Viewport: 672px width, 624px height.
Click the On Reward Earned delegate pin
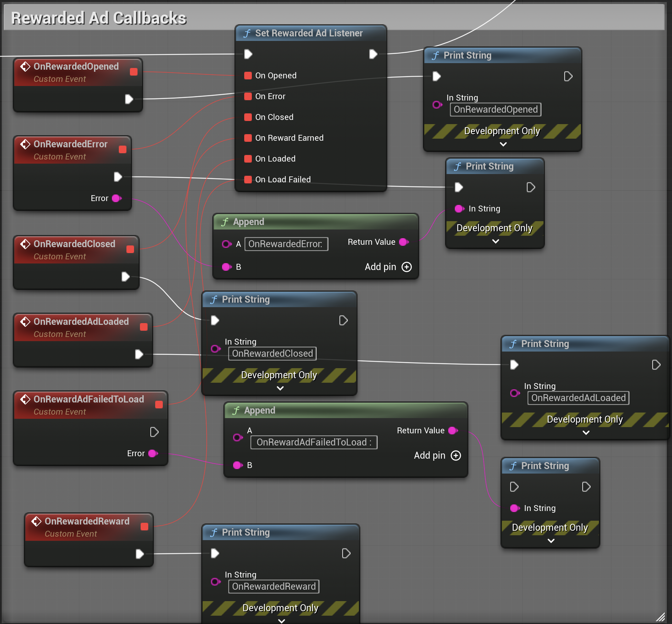[x=248, y=138]
